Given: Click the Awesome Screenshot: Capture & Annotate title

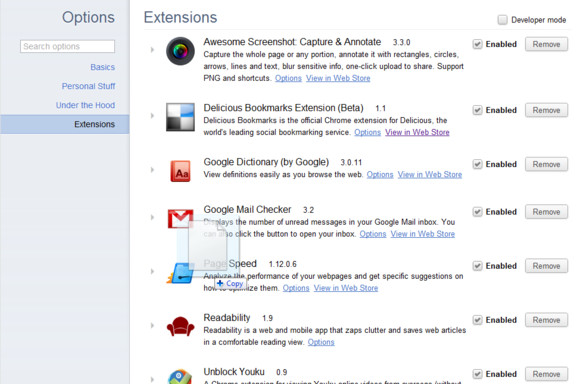Looking at the screenshot, I should click(x=292, y=42).
